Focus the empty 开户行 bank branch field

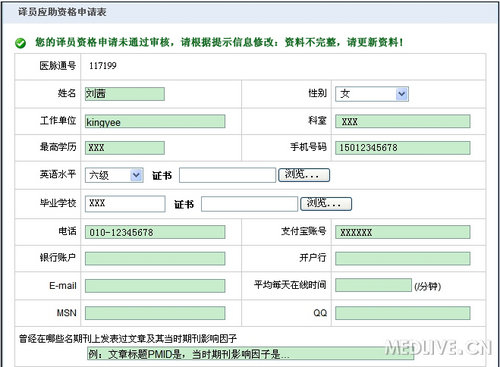(403, 259)
